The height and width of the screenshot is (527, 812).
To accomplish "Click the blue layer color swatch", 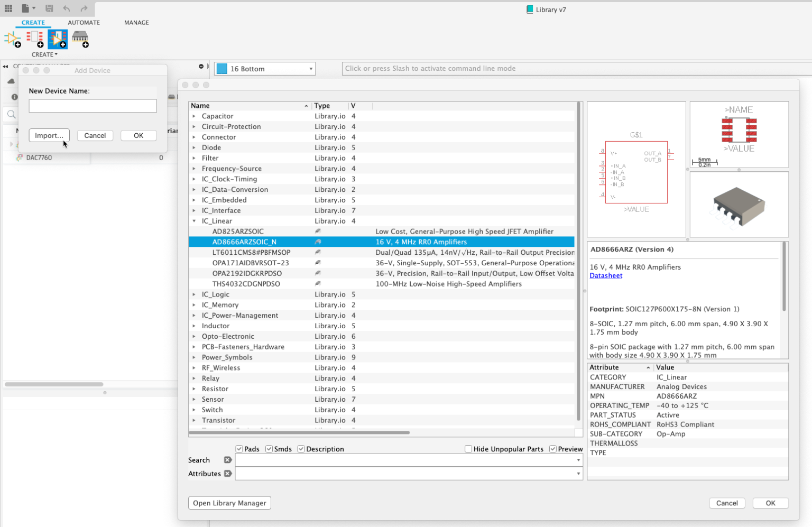I will click(222, 68).
